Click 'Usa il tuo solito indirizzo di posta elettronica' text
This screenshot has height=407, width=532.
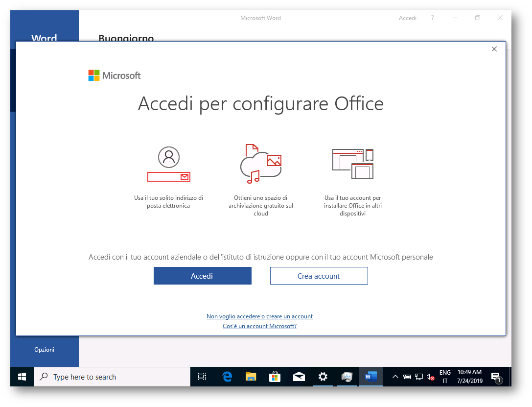(x=169, y=202)
